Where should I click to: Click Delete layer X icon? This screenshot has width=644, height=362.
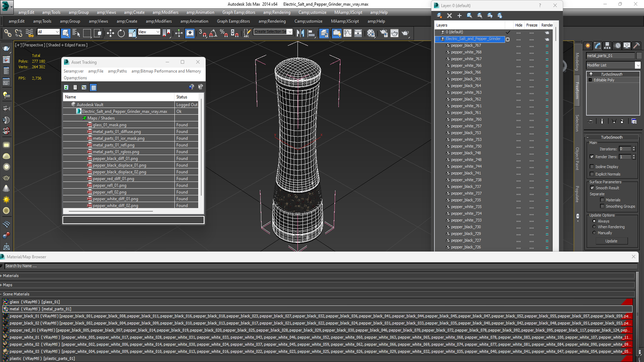click(x=449, y=15)
